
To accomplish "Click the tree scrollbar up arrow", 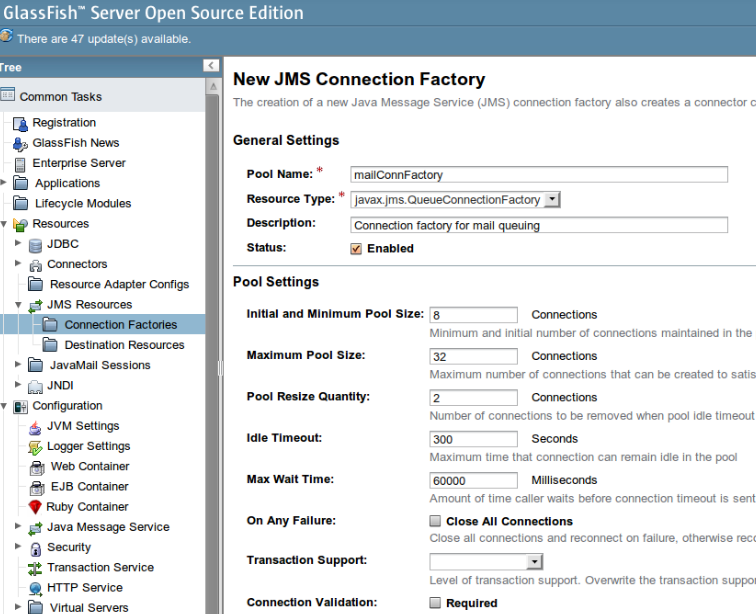I will pos(213,86).
